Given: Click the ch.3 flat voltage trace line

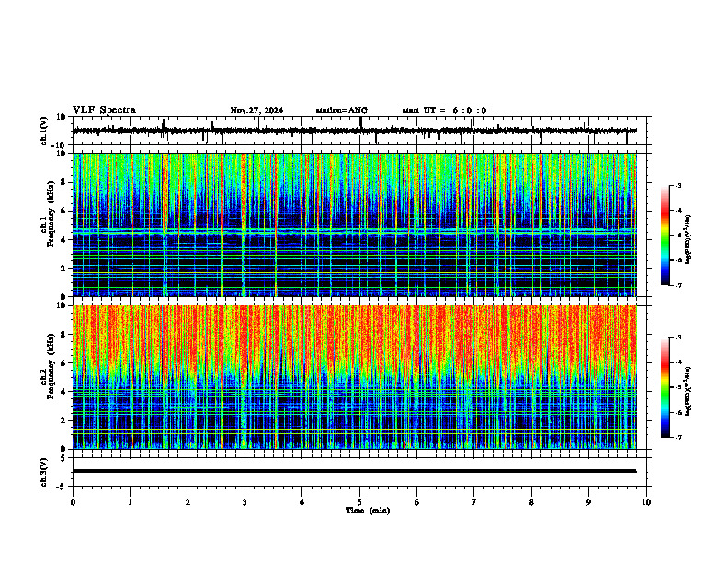Looking at the screenshot, I should coord(354,471).
